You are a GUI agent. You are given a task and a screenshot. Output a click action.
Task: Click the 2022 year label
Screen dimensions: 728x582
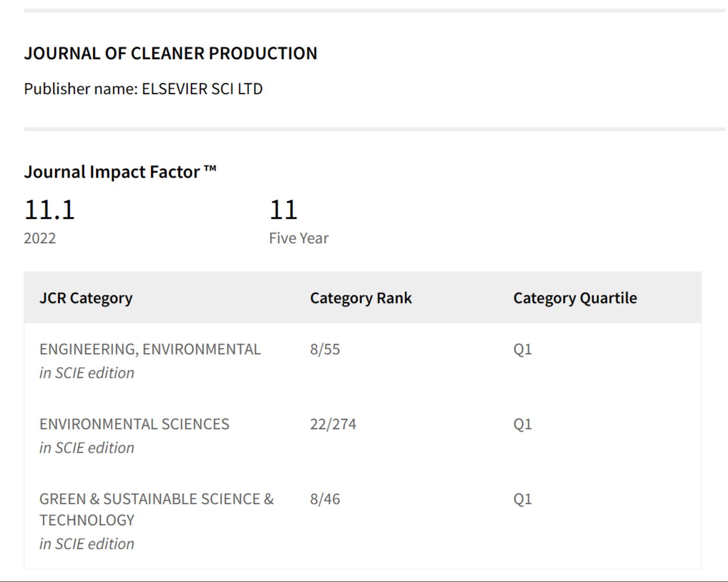pos(40,238)
